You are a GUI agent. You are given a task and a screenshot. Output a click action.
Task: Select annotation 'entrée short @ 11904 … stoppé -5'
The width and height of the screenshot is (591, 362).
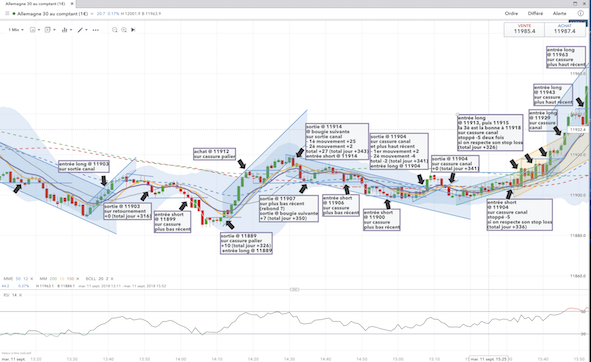(519, 215)
